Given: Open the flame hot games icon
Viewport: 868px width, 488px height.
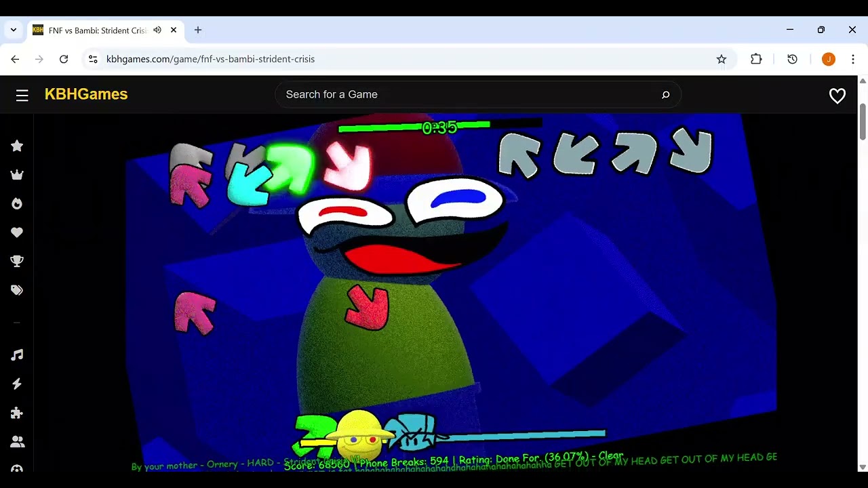Looking at the screenshot, I should click(x=17, y=203).
